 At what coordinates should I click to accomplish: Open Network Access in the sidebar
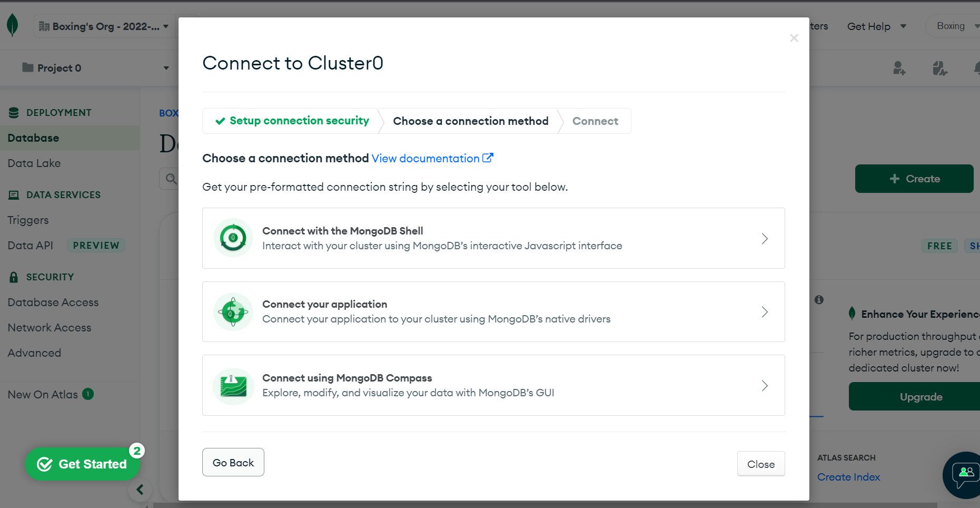pos(50,328)
